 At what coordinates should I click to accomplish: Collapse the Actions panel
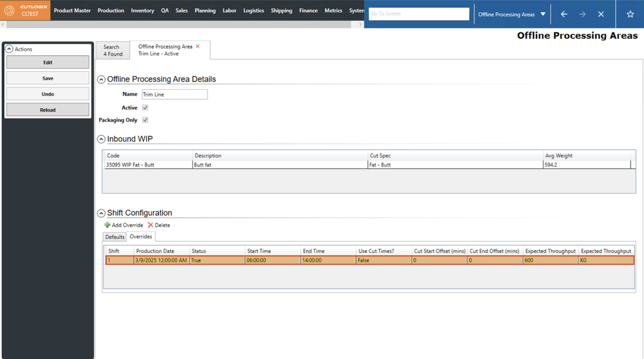click(9, 49)
